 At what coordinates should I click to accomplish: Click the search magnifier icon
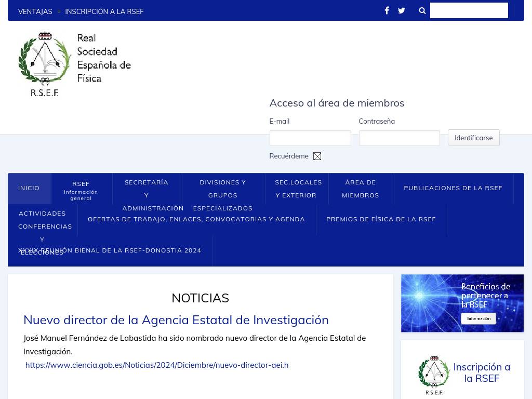[422, 11]
